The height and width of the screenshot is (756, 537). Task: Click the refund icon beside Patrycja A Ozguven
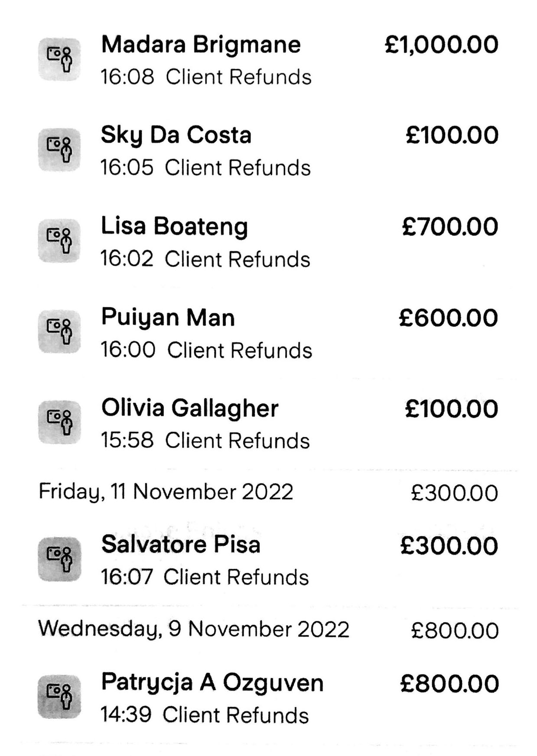click(x=59, y=697)
